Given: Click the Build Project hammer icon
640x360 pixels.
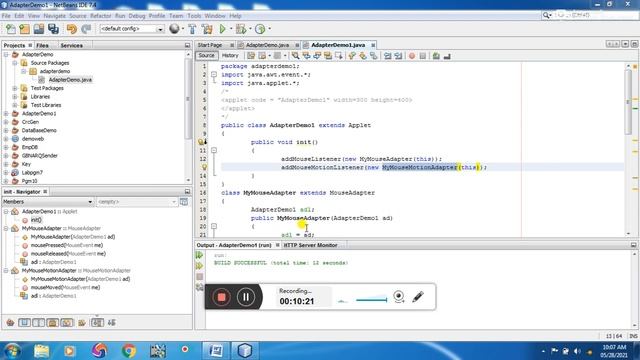Looking at the screenshot, I should pos(192,29).
